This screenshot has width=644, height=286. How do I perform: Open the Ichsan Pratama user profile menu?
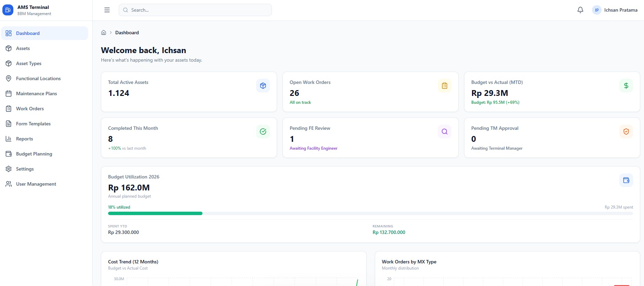615,10
